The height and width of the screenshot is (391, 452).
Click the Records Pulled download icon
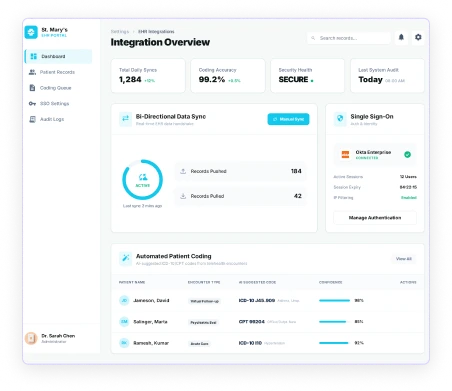[x=183, y=196]
